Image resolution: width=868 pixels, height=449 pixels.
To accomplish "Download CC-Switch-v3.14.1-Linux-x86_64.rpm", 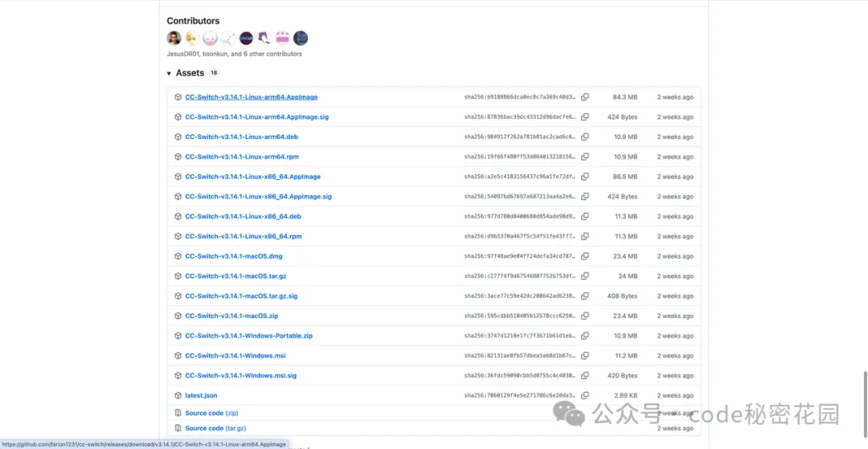I will click(244, 236).
